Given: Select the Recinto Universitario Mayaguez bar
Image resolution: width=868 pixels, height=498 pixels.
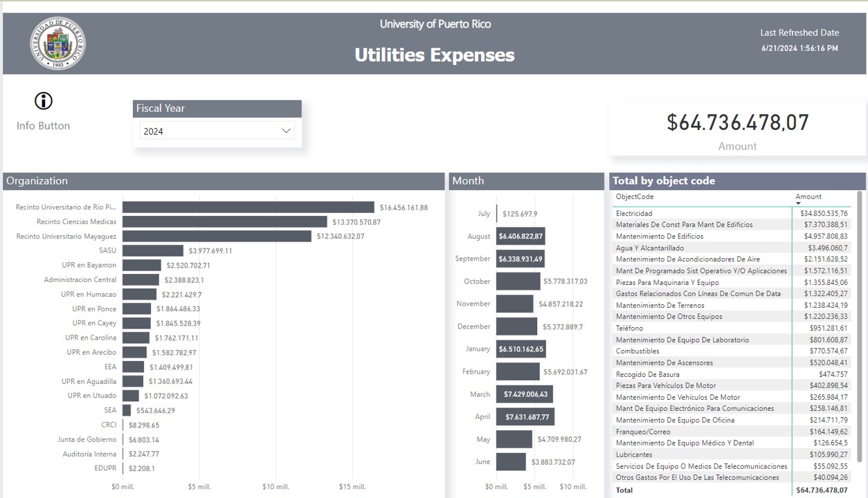Looking at the screenshot, I should [x=217, y=237].
